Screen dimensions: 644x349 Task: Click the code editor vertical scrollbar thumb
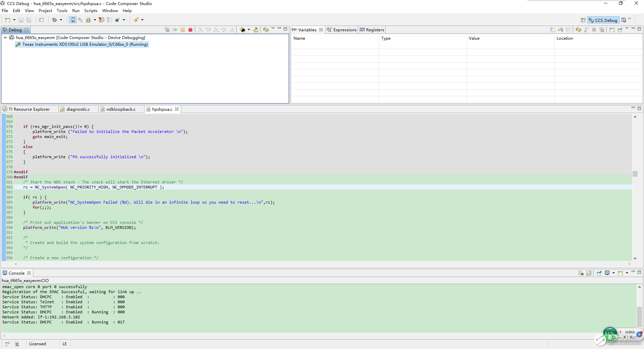(x=635, y=174)
